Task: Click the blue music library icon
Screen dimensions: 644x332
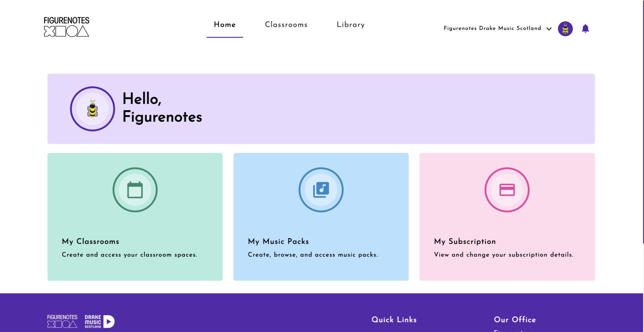Action: coord(321,190)
